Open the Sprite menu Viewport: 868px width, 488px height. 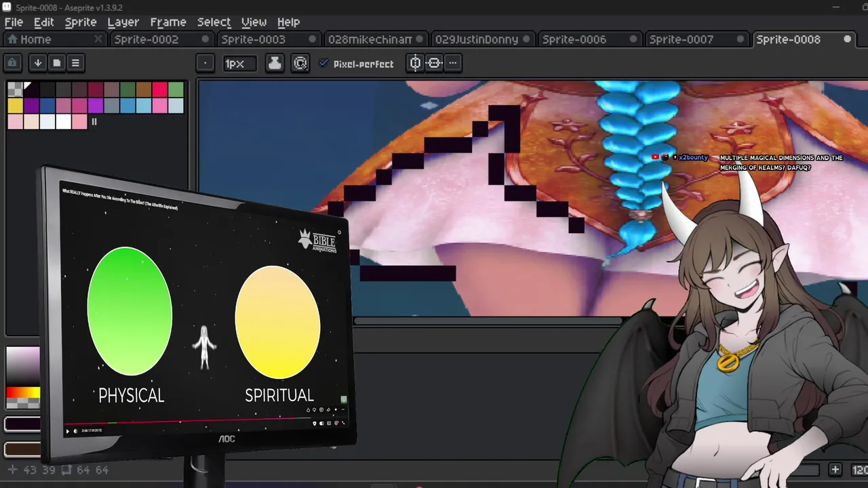click(81, 22)
